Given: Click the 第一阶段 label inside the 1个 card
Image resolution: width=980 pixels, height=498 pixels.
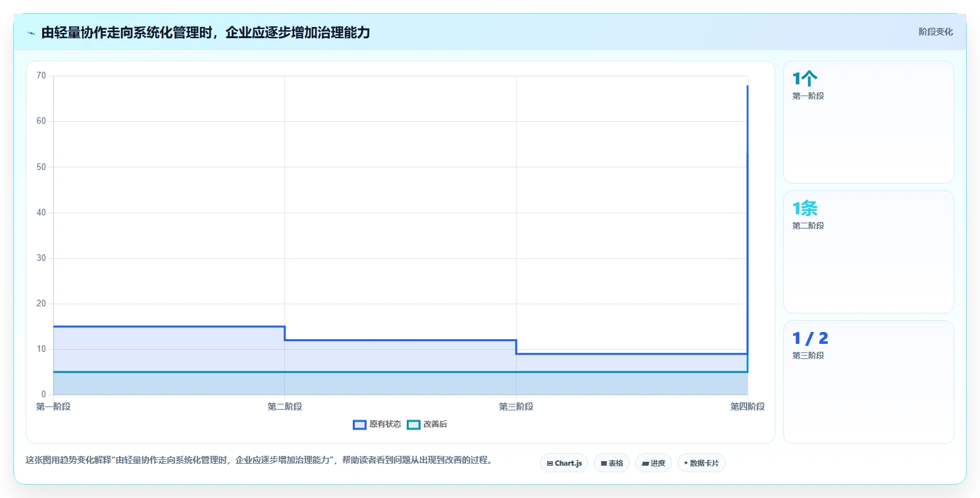Looking at the screenshot, I should [808, 96].
